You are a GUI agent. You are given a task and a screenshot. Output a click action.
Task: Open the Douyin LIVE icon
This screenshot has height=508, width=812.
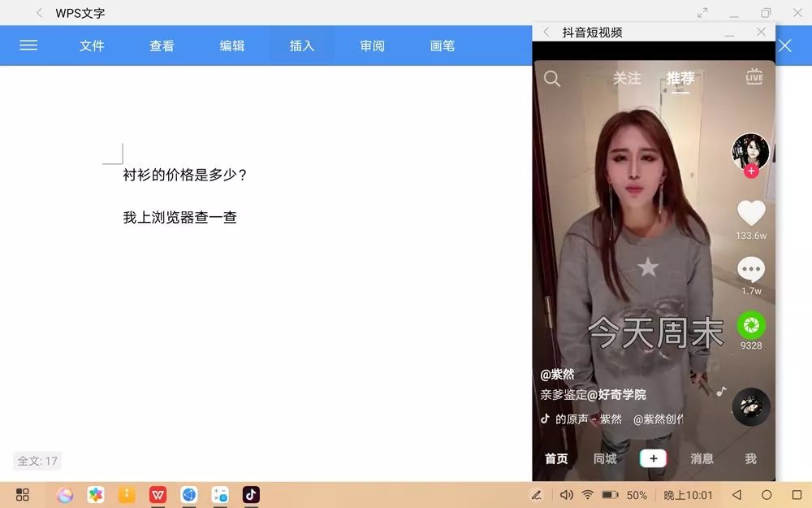(754, 76)
